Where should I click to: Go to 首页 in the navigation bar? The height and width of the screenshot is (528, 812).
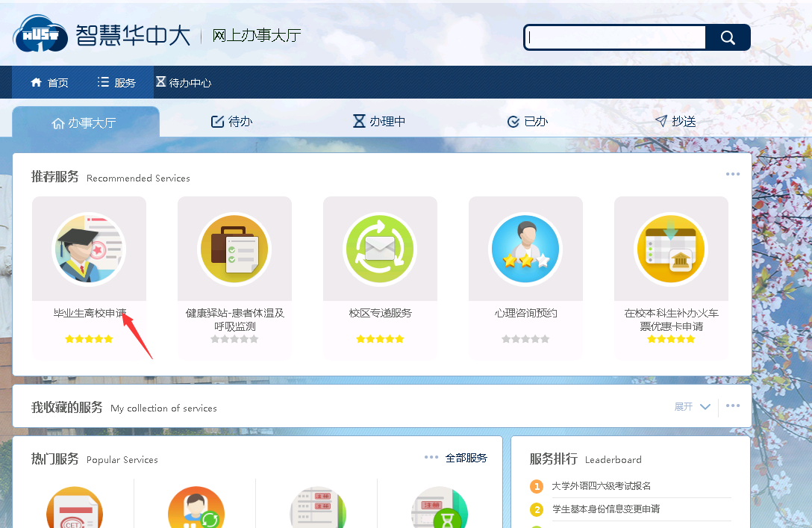[x=49, y=82]
